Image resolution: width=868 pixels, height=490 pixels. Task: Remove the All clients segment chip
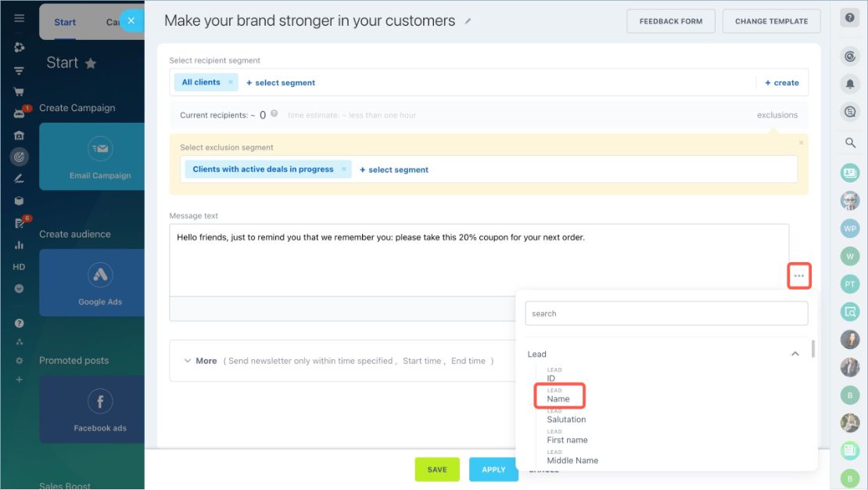click(x=230, y=82)
